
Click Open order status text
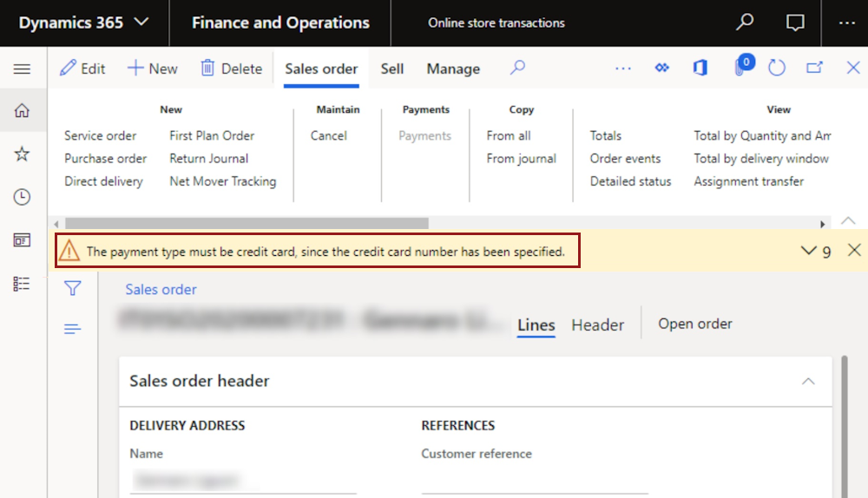tap(694, 324)
